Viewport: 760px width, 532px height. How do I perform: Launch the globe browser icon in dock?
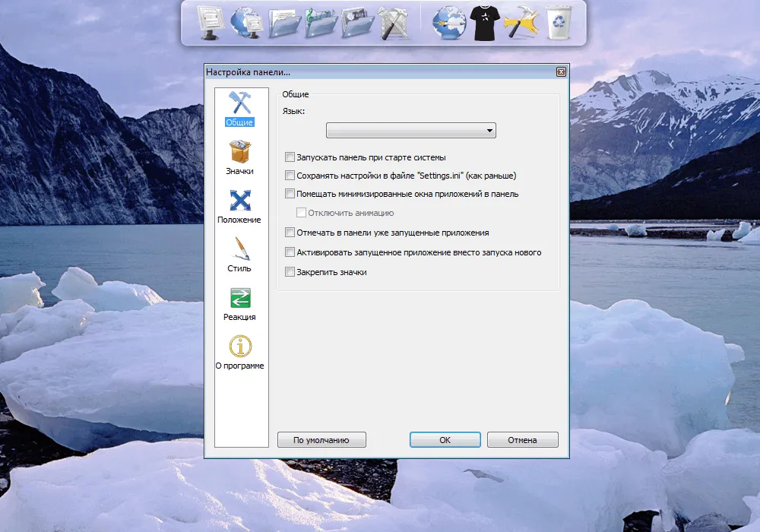449,23
